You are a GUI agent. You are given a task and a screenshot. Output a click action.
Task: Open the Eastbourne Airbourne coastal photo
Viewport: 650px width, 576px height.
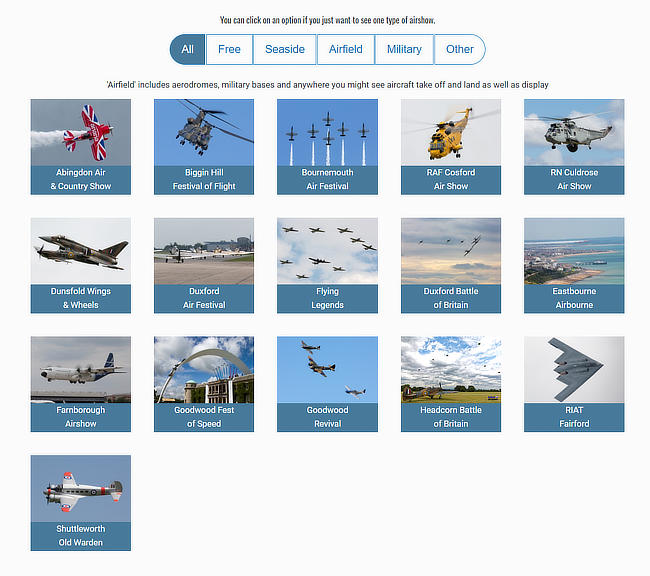point(574,251)
